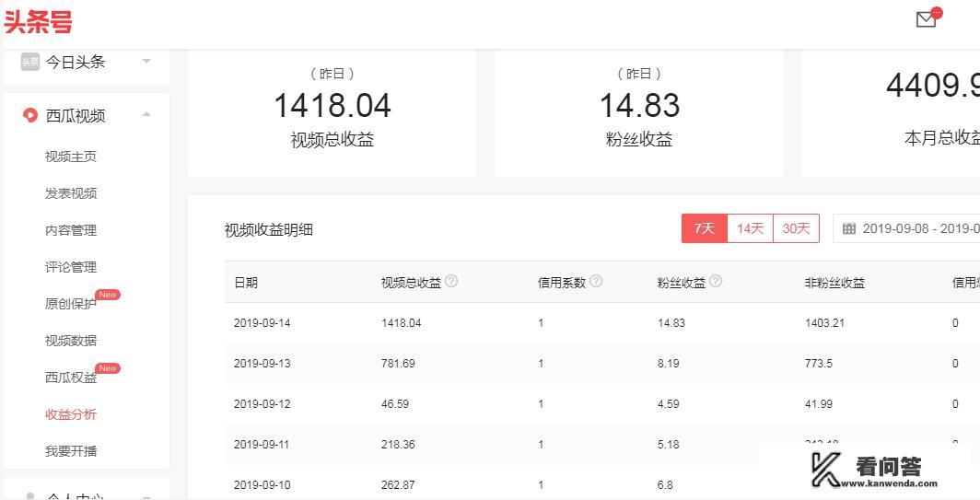Click the 1418.04 视频总收益 card
This screenshot has height=500, width=980.
pyautogui.click(x=332, y=112)
